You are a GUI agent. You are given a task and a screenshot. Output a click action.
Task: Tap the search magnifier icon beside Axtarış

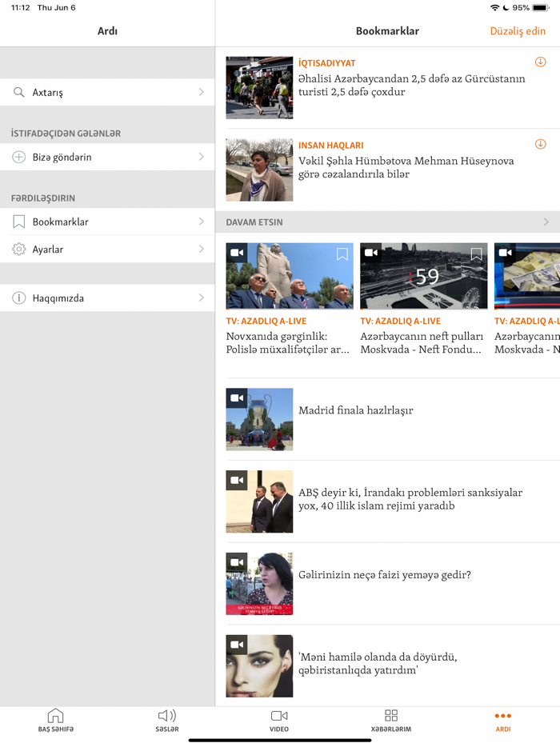[18, 92]
